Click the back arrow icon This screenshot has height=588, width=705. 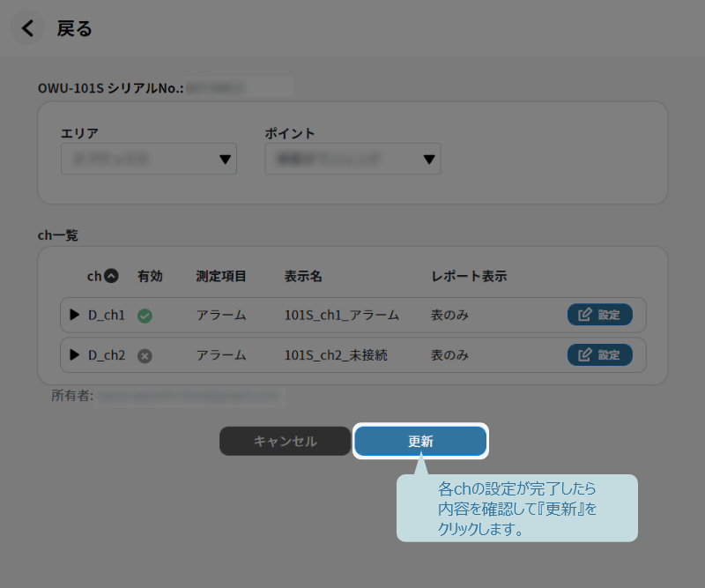tap(27, 28)
